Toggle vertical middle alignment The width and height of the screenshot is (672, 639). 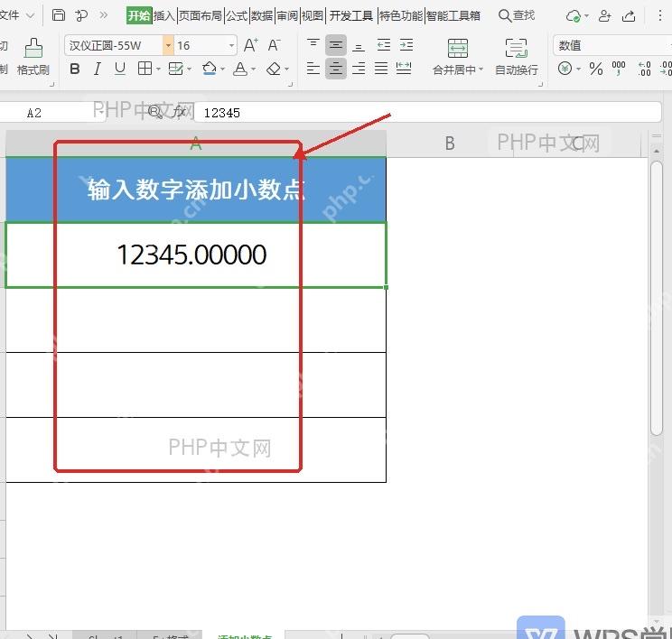tap(336, 45)
